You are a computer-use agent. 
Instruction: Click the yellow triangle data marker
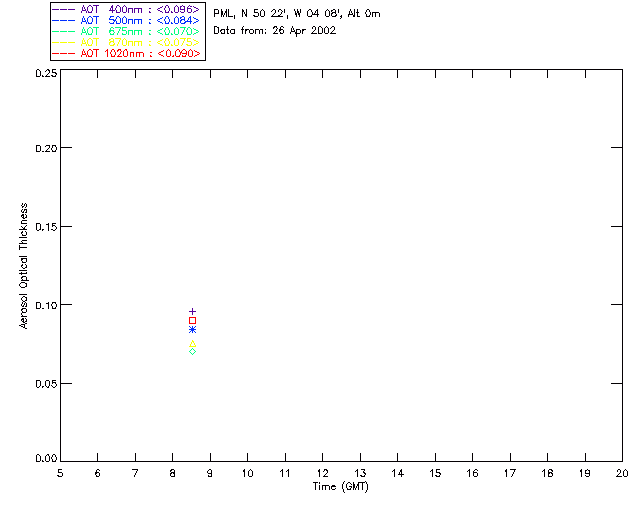coord(192,343)
